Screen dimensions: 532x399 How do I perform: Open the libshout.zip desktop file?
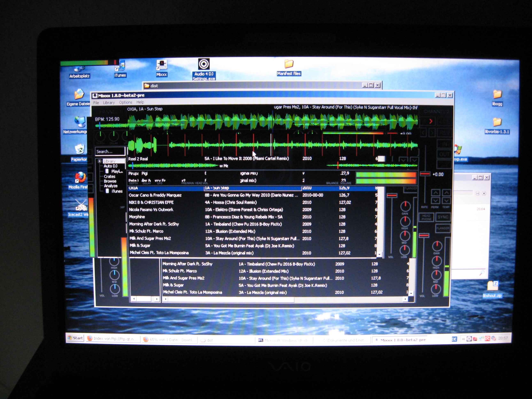coord(492,289)
